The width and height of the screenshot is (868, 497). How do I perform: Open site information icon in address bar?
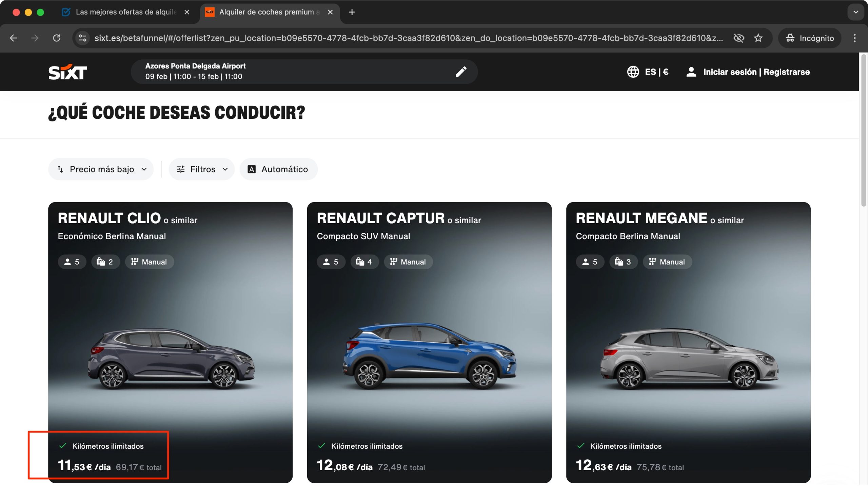point(82,38)
